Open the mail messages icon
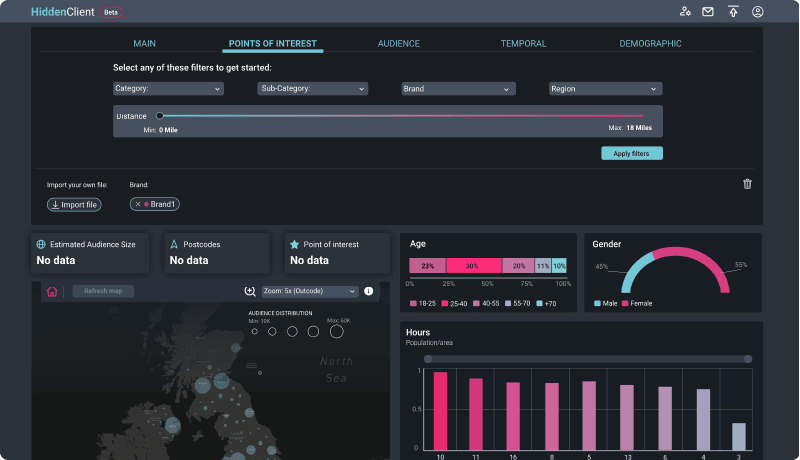 (x=708, y=12)
